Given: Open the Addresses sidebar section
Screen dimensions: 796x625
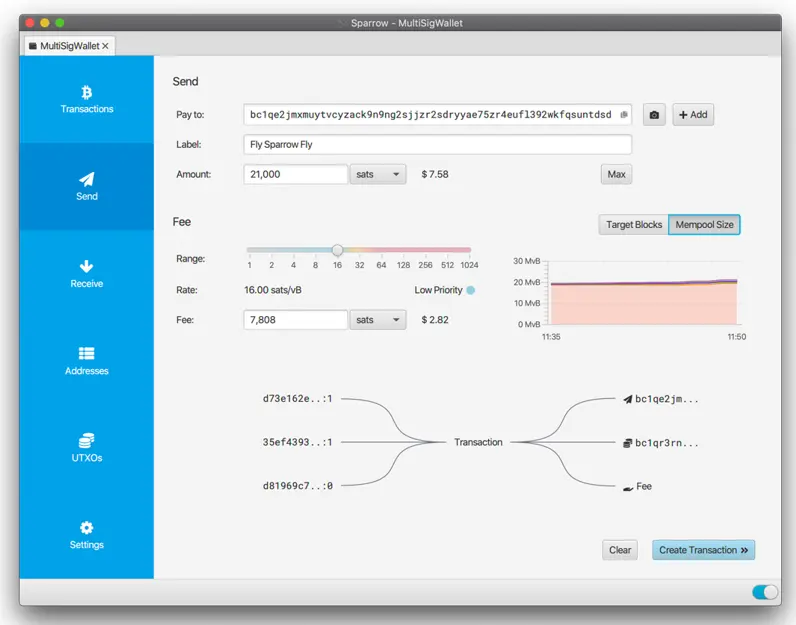Looking at the screenshot, I should point(86,361).
